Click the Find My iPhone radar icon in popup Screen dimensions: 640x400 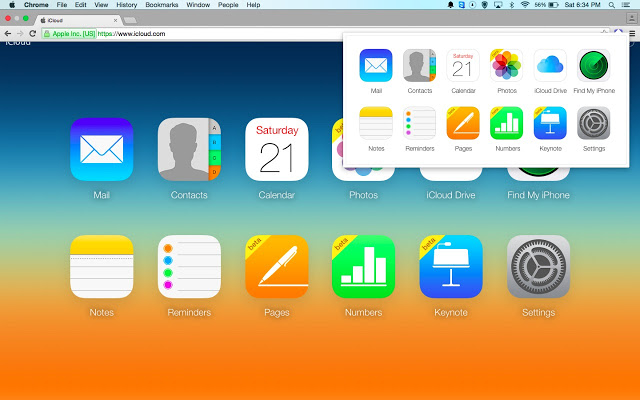point(594,66)
